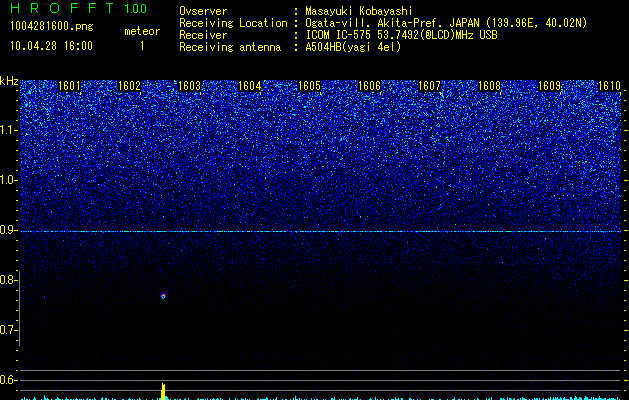Click the Receiving antenna field label
Image resolution: width=629 pixels, height=400 pixels.
(x=230, y=47)
